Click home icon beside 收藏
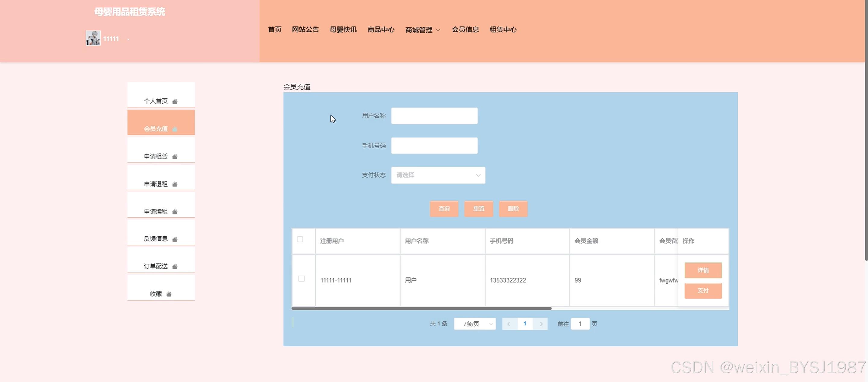868x382 pixels. (x=169, y=295)
